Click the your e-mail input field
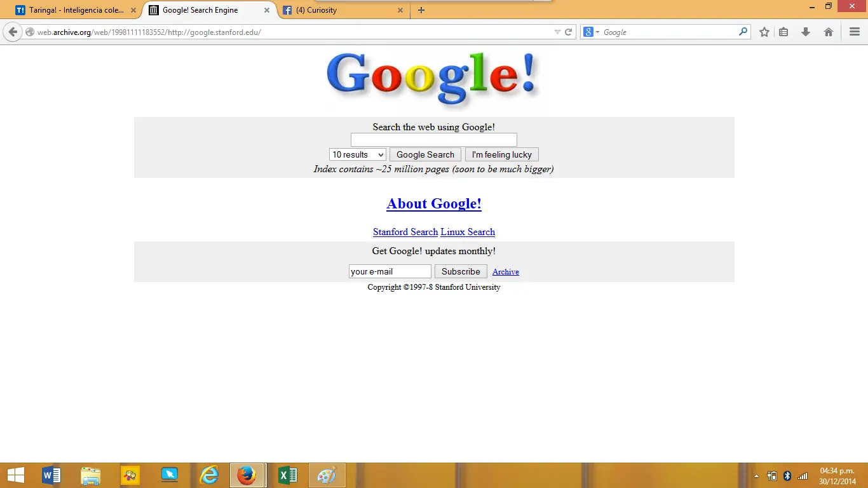This screenshot has width=868, height=488. point(390,271)
